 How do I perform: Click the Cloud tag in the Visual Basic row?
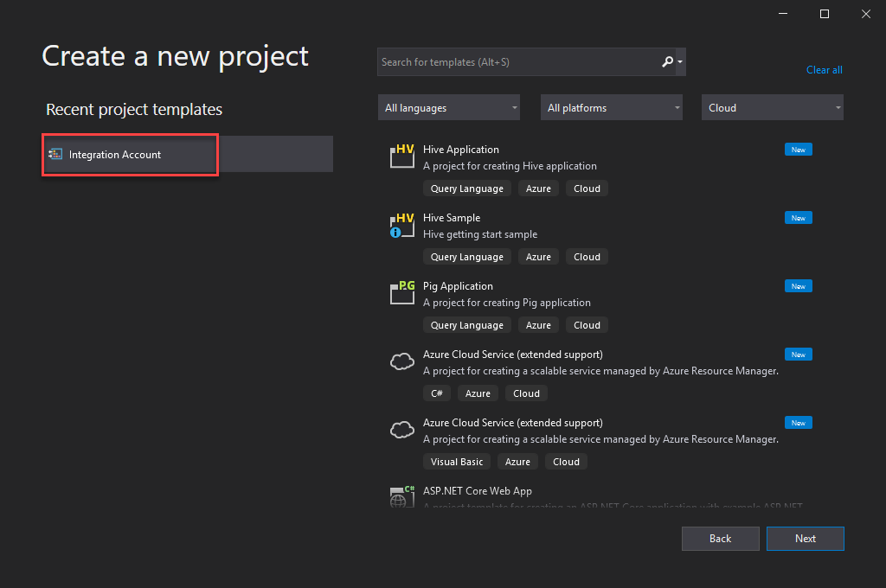click(x=566, y=462)
